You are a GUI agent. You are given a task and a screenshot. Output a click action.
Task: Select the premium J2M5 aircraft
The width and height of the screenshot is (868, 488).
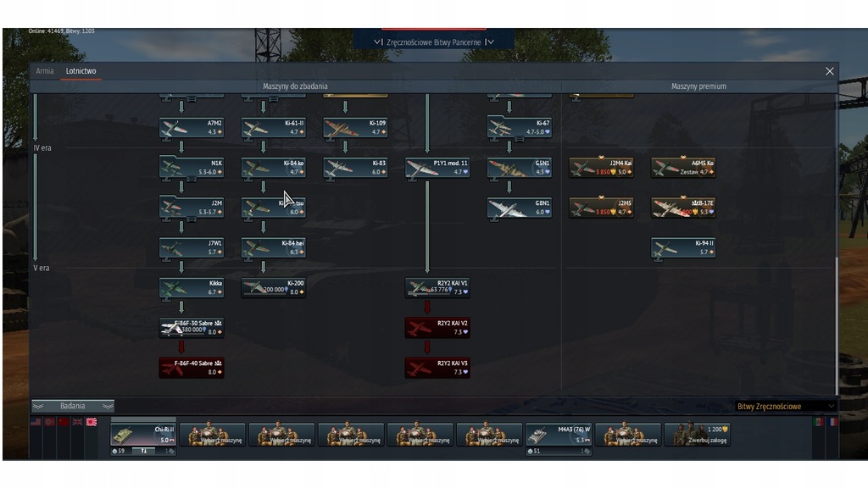click(601, 208)
